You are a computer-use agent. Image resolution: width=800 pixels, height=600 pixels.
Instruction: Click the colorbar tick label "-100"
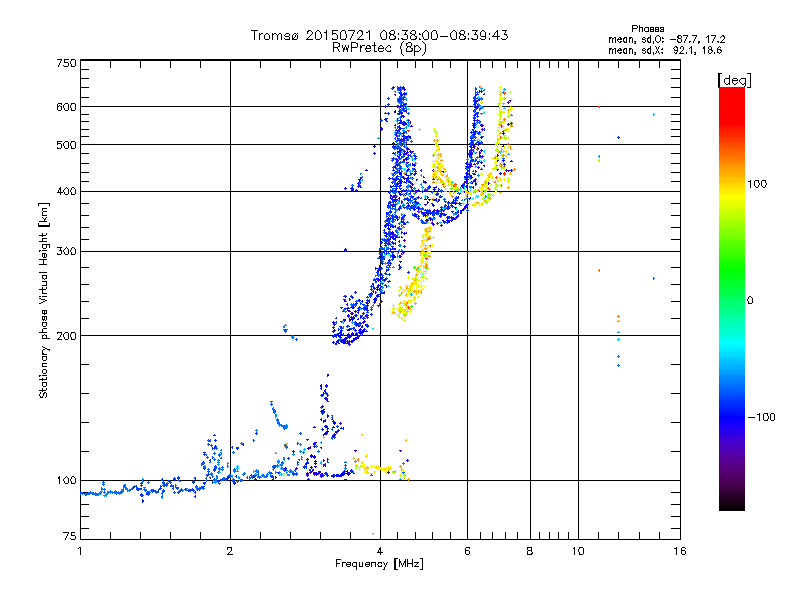coord(761,417)
